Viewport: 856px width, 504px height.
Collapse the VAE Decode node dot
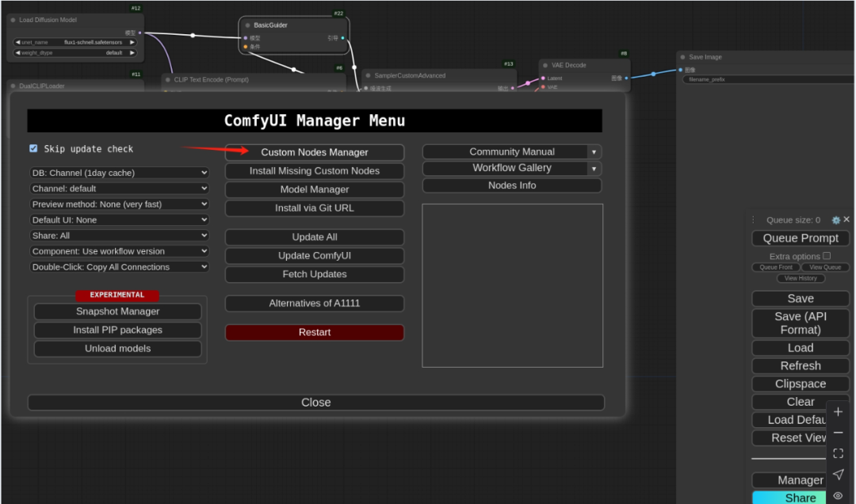(545, 65)
